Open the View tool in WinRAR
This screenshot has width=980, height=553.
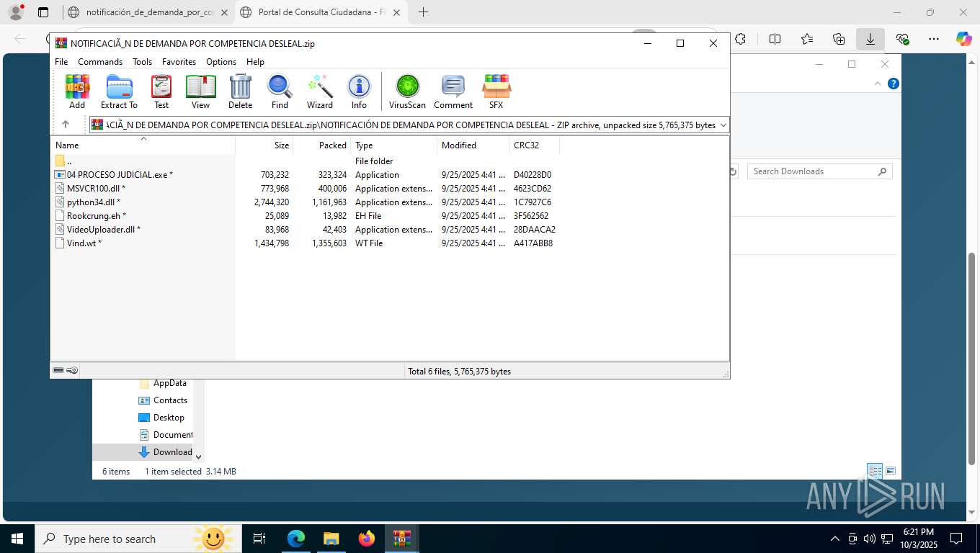pyautogui.click(x=200, y=92)
